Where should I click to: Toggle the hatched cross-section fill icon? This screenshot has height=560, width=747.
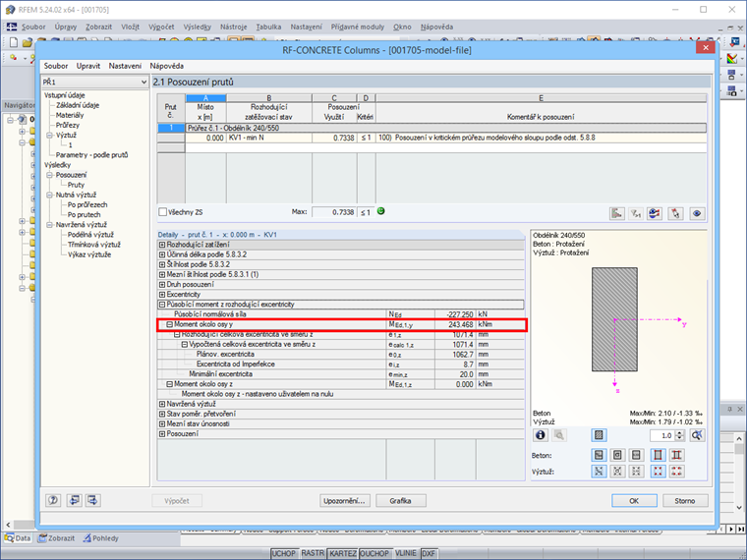(x=599, y=435)
